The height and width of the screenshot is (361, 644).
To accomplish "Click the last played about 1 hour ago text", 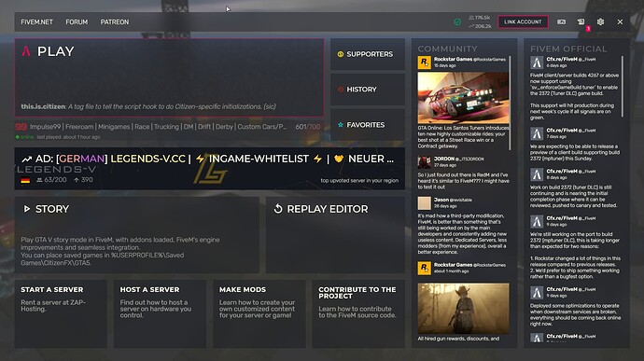I will [68, 137].
